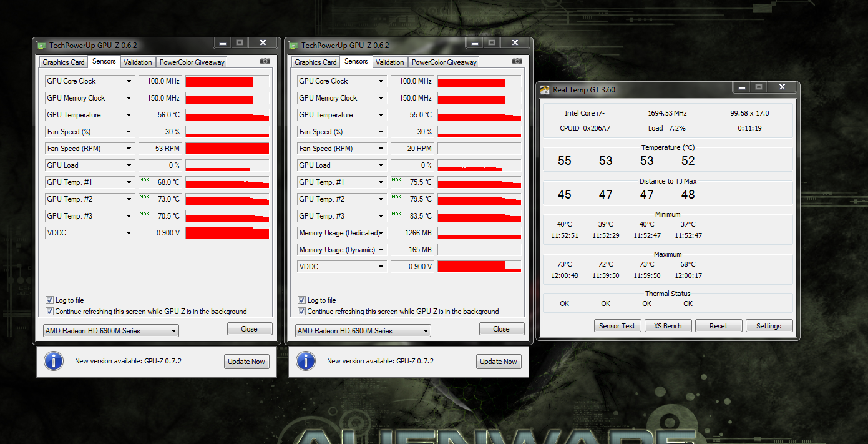This screenshot has height=444, width=868.
Task: Click the Load 7.2% text in Real Temp
Action: coord(667,128)
